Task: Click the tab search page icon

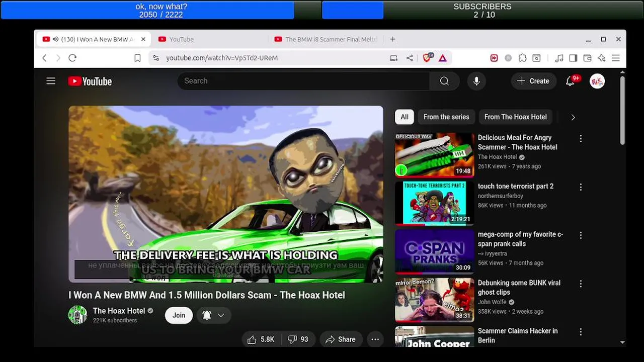Action: pos(537,58)
